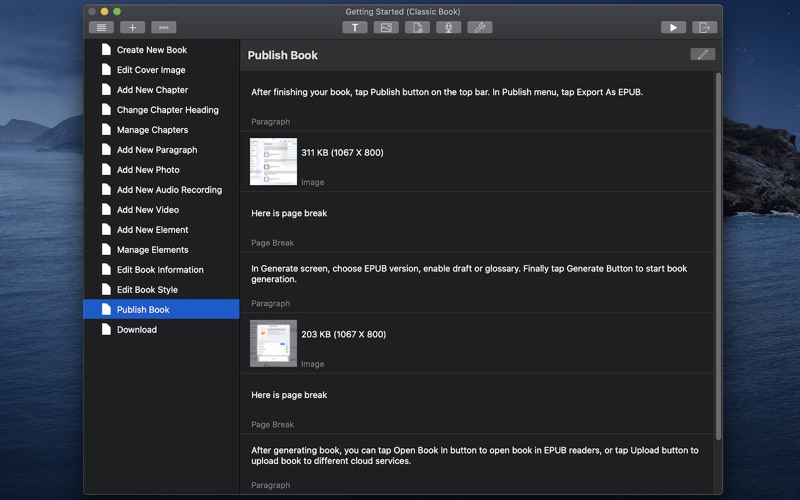Viewport: 800px width, 500px height.
Task: Toggle the chapter list sidebar button
Action: pyautogui.click(x=101, y=28)
